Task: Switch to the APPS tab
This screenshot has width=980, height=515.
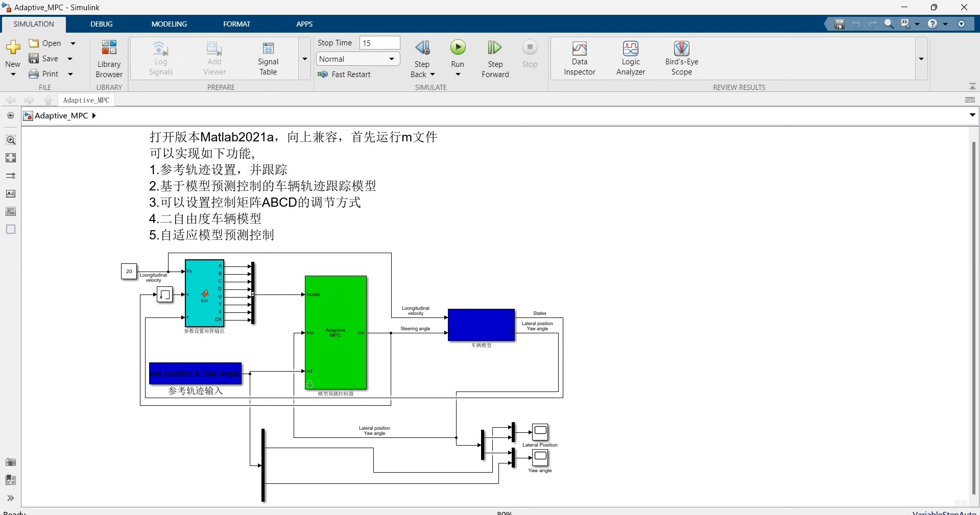Action: (304, 24)
